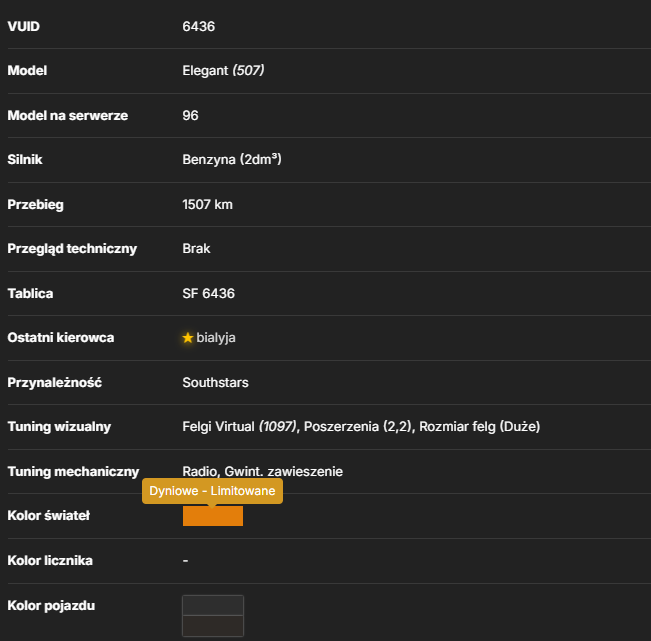
Task: Click the Kolor pojazdu label
Action: pyautogui.click(x=51, y=606)
